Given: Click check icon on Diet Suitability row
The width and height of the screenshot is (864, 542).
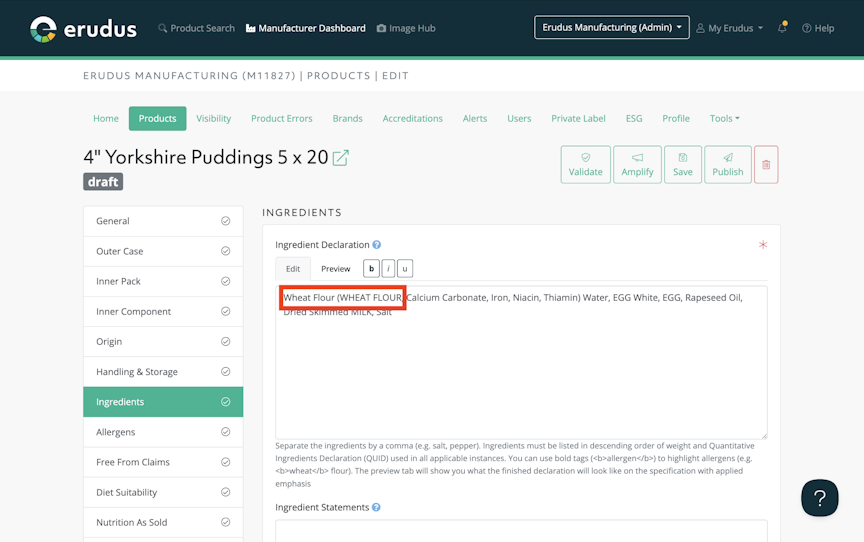Looking at the screenshot, I should 226,492.
